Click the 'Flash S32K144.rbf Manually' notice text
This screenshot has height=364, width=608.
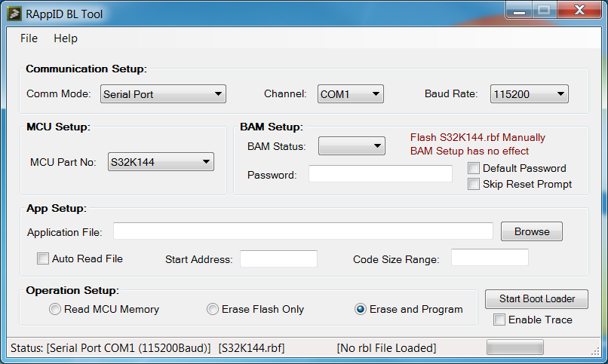477,137
